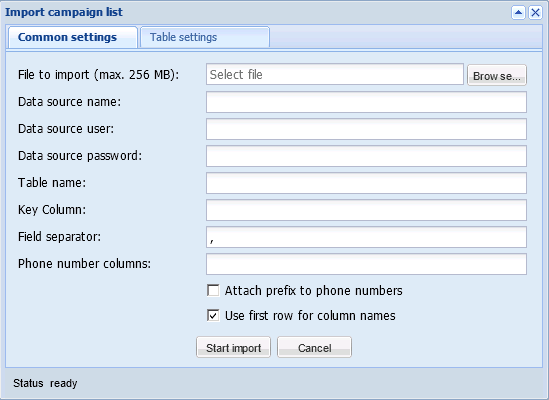Click the Browse button for file selection
The image size is (549, 400).
coord(497,75)
